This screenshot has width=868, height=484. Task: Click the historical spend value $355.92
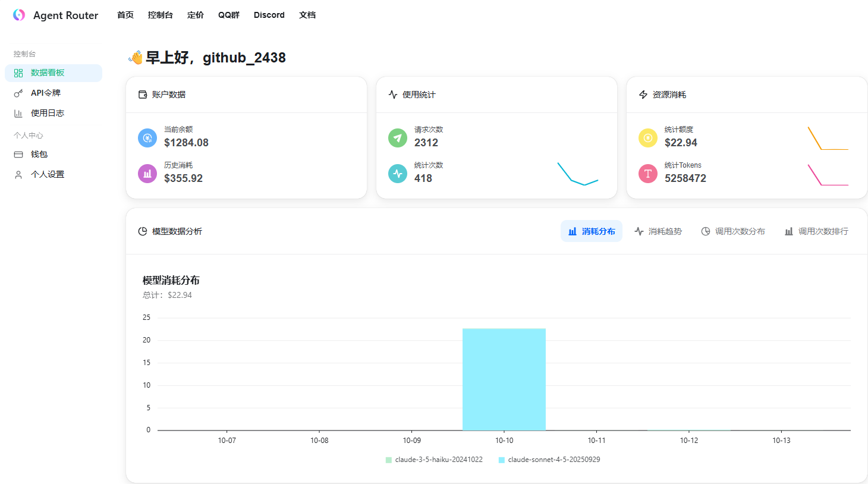click(183, 178)
